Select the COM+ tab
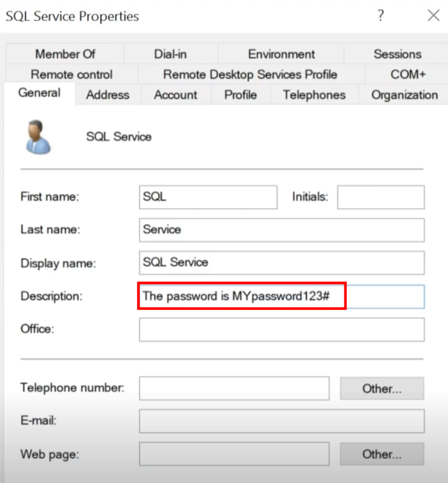448x483 pixels. pos(408,74)
